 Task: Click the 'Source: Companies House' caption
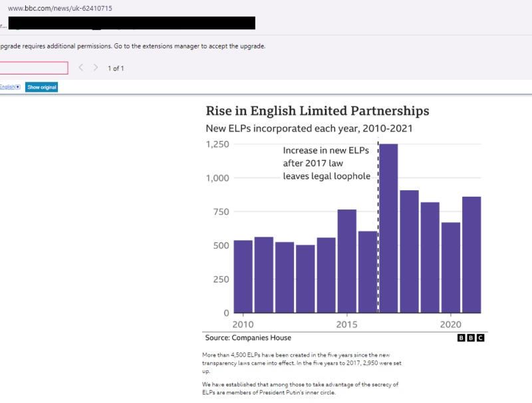click(248, 338)
